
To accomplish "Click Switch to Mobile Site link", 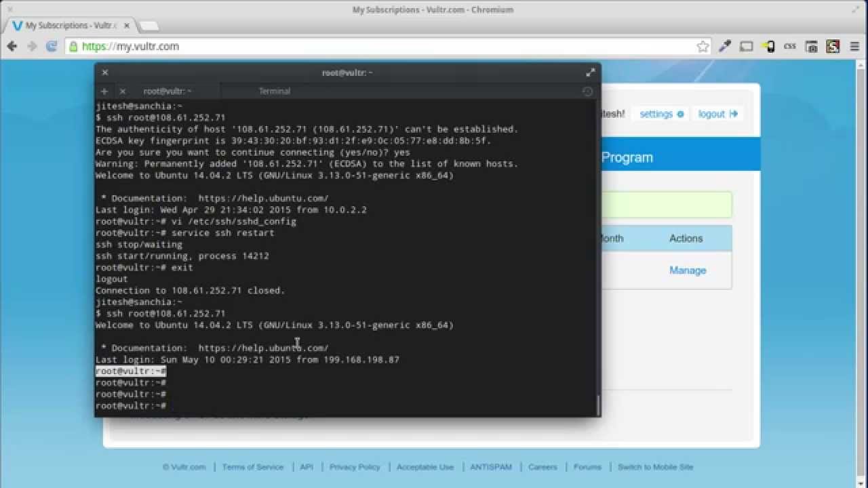I will point(655,467).
